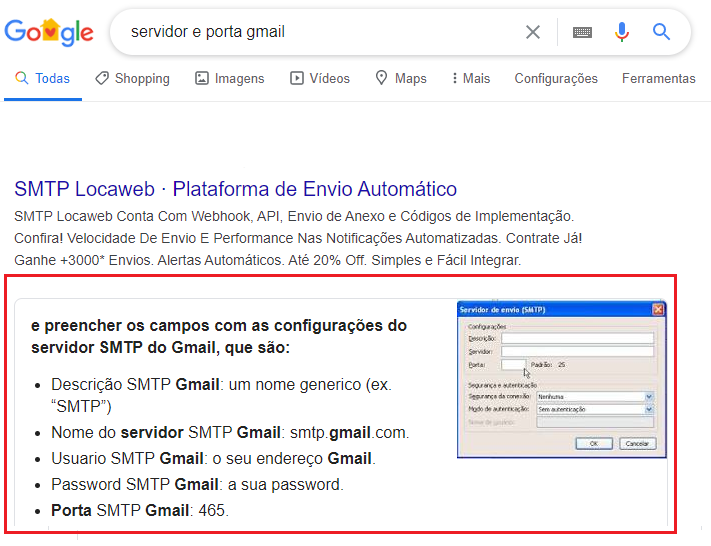Switch to Imagens tab
This screenshot has width=711, height=546.
[229, 78]
